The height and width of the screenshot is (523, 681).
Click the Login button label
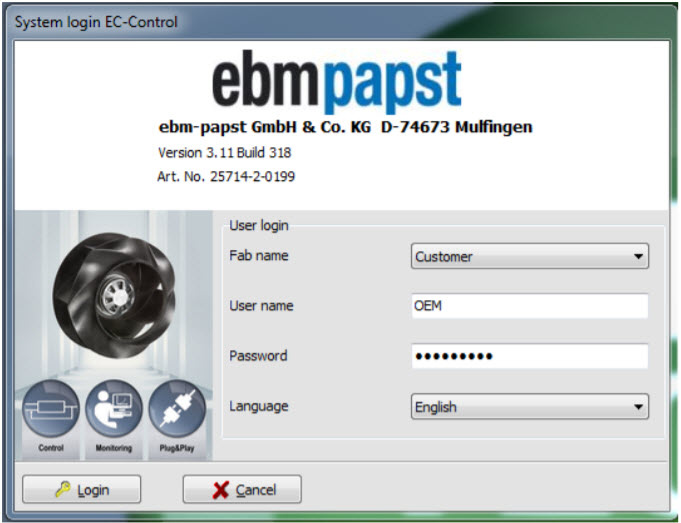click(x=93, y=490)
